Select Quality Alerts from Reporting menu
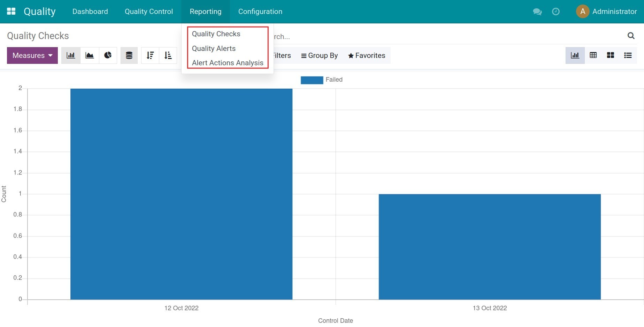The height and width of the screenshot is (327, 644). click(x=214, y=49)
